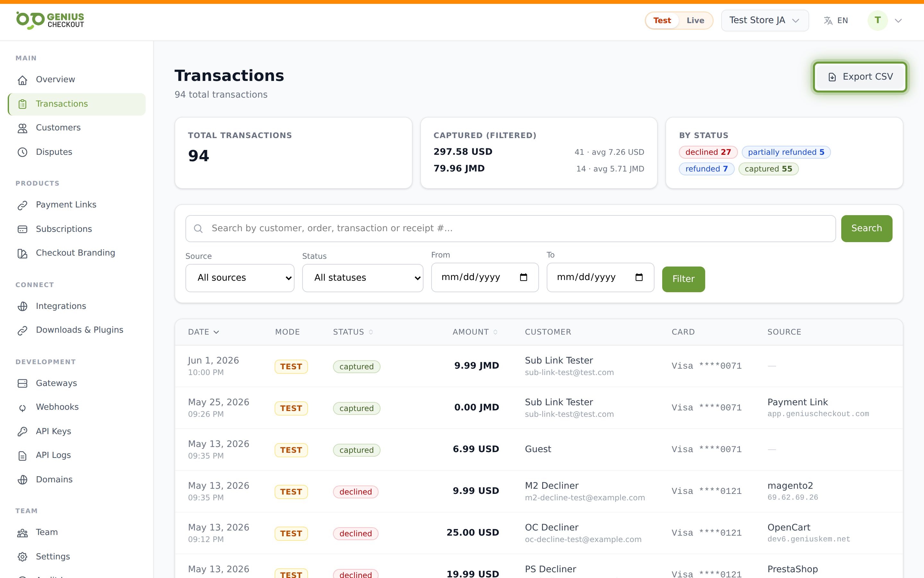This screenshot has height=578, width=924.
Task: Filter by the refunded 7 badge
Action: [706, 169]
